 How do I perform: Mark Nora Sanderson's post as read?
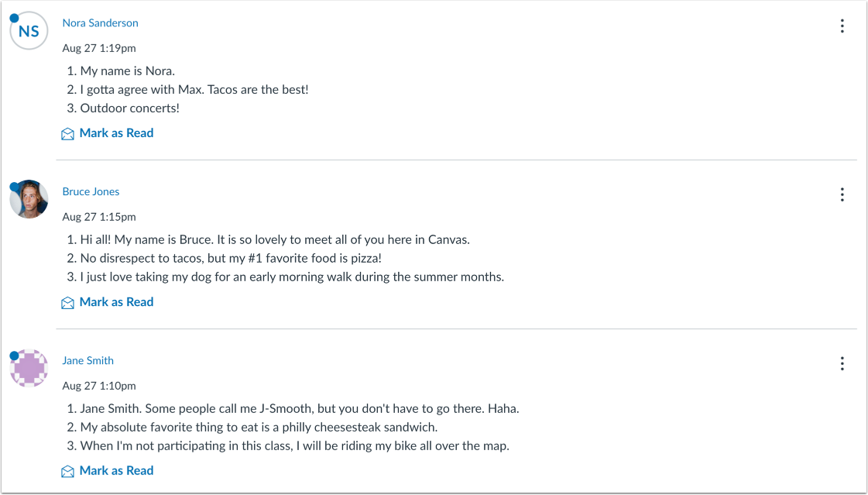coord(116,133)
